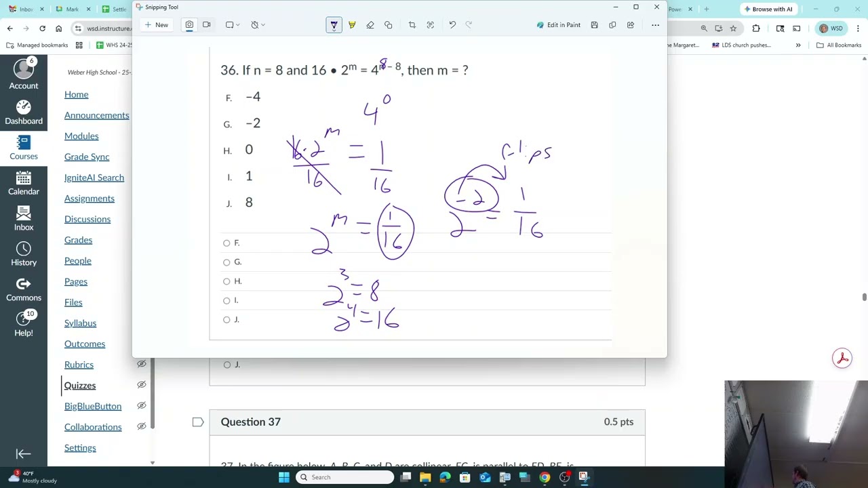Select the J radio button in the browser quiz

(x=227, y=365)
